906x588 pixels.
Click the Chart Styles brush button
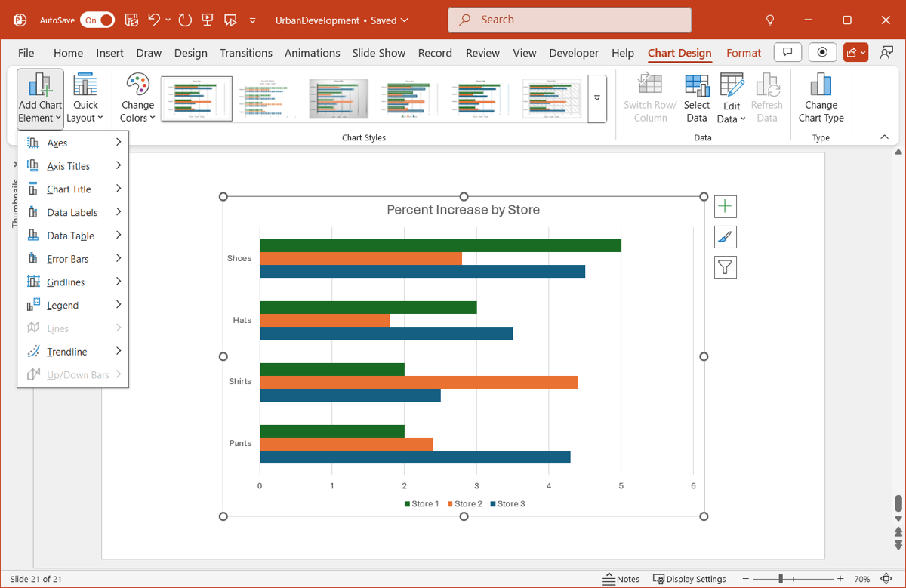tap(726, 237)
